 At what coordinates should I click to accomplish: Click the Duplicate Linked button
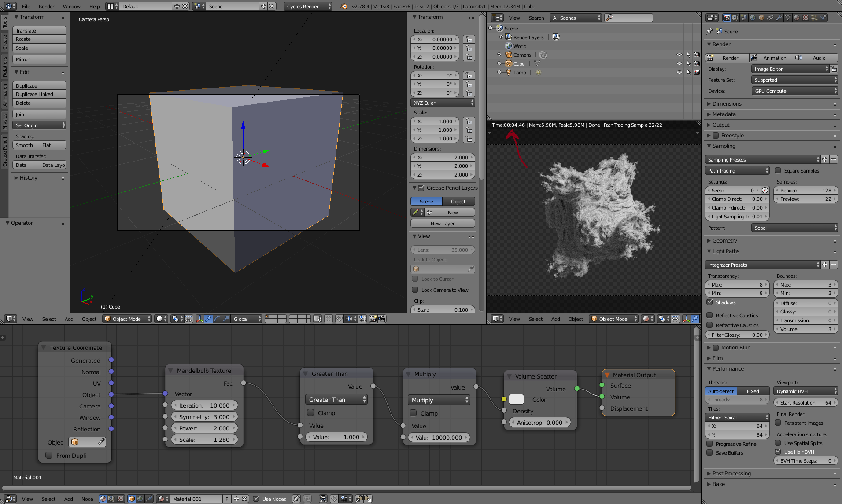point(39,94)
